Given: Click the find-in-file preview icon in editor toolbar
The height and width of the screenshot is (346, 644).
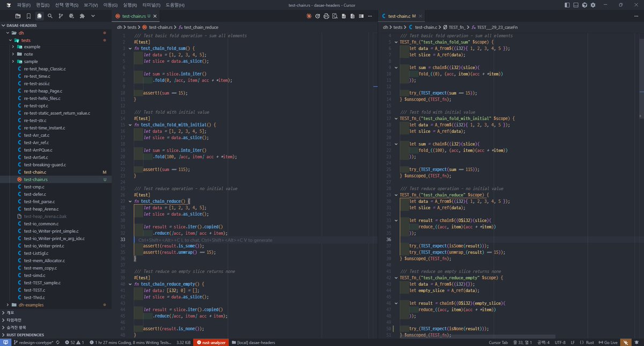Looking at the screenshot, I should pyautogui.click(x=335, y=16).
